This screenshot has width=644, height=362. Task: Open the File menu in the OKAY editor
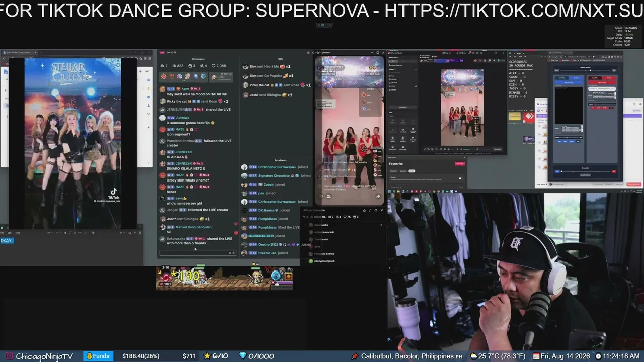[x=2, y=233]
